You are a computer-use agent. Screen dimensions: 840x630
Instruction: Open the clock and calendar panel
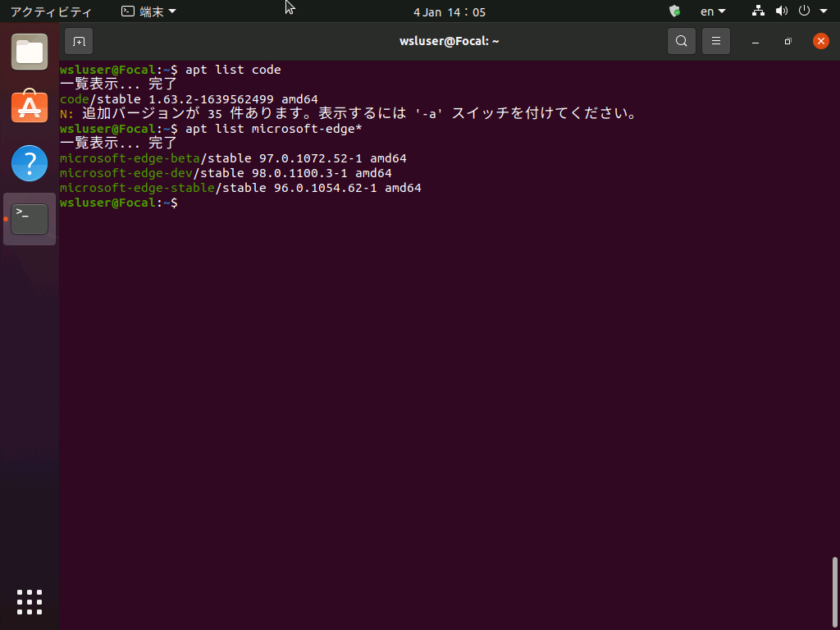click(x=449, y=11)
